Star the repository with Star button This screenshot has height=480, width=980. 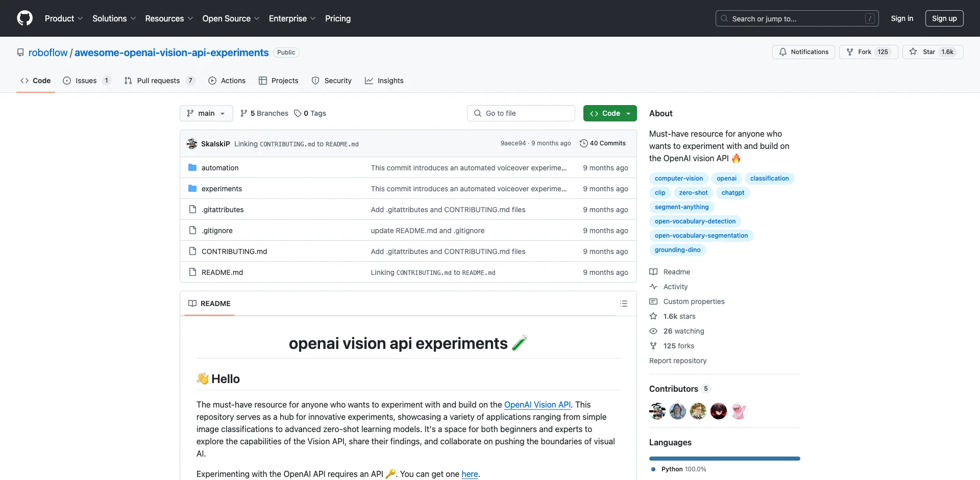tap(933, 52)
